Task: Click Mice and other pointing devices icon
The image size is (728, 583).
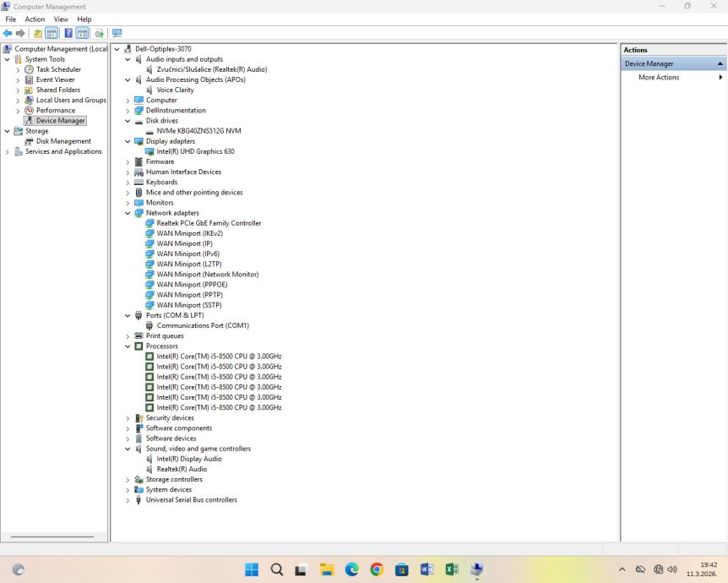Action: point(139,193)
